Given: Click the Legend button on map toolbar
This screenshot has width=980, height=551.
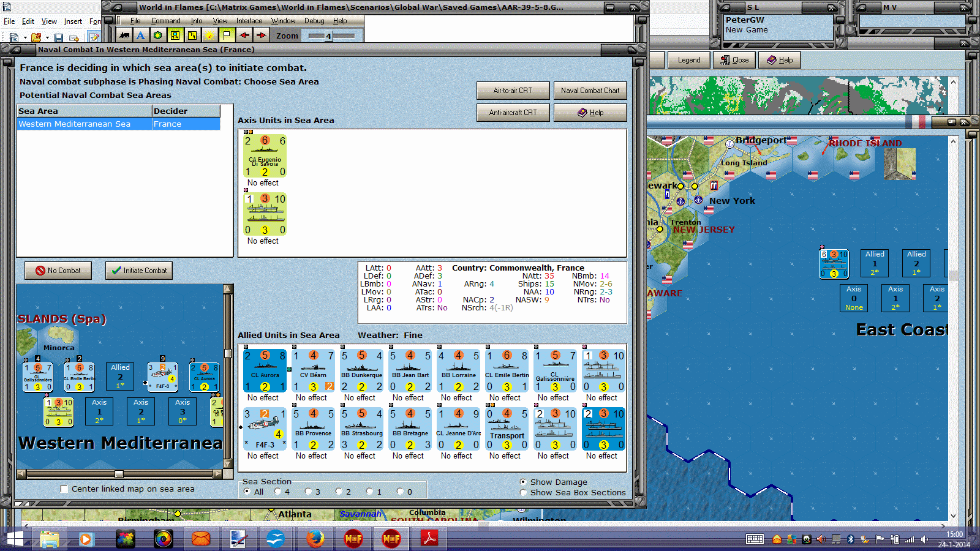Looking at the screenshot, I should pyautogui.click(x=688, y=60).
